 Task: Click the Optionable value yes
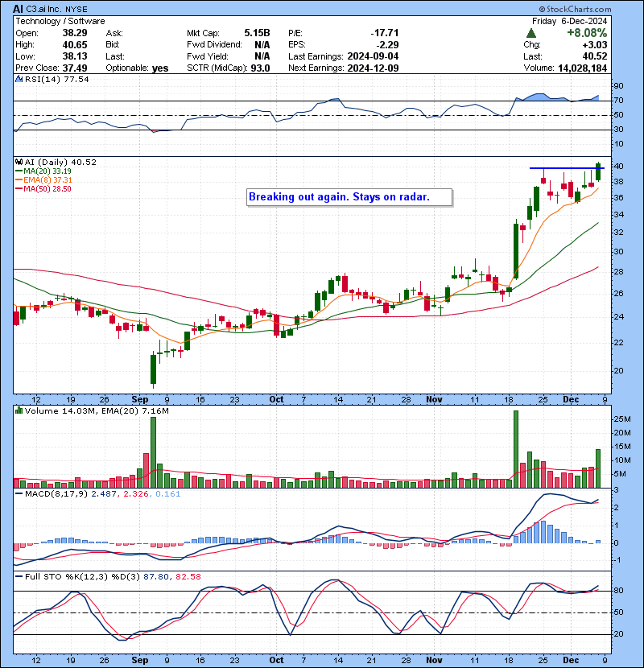click(160, 68)
